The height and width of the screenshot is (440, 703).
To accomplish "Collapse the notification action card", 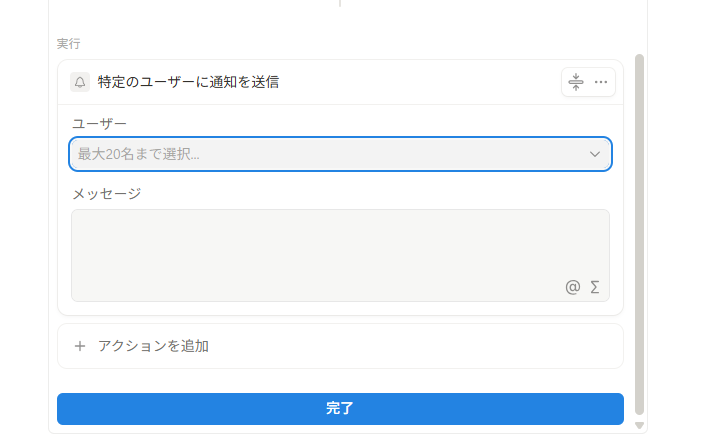I will click(x=576, y=82).
